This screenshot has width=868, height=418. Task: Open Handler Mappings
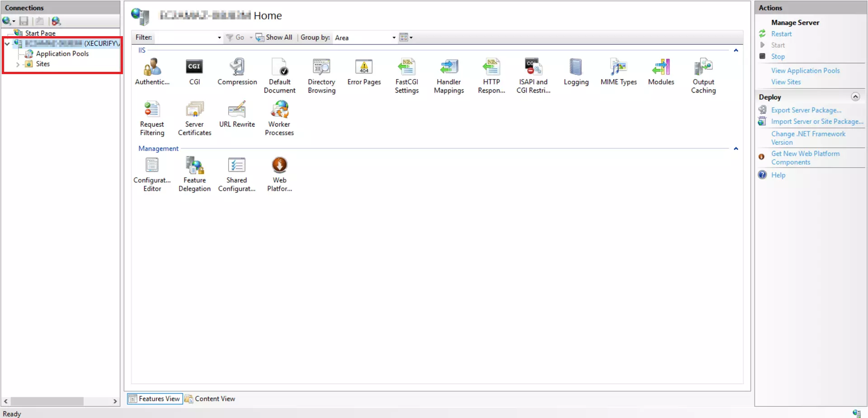pyautogui.click(x=448, y=75)
